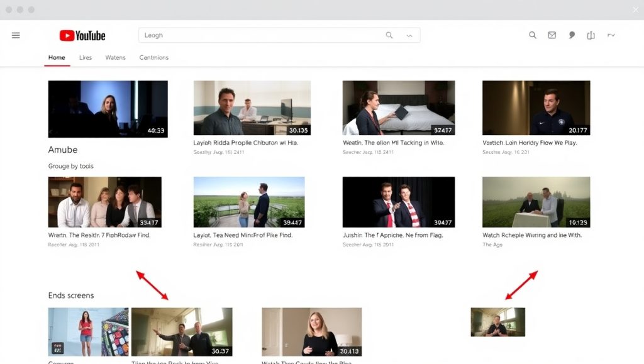Viewport: 644px width, 364px height.
Task: Click the YouTube logo to return home
Action: coord(83,35)
